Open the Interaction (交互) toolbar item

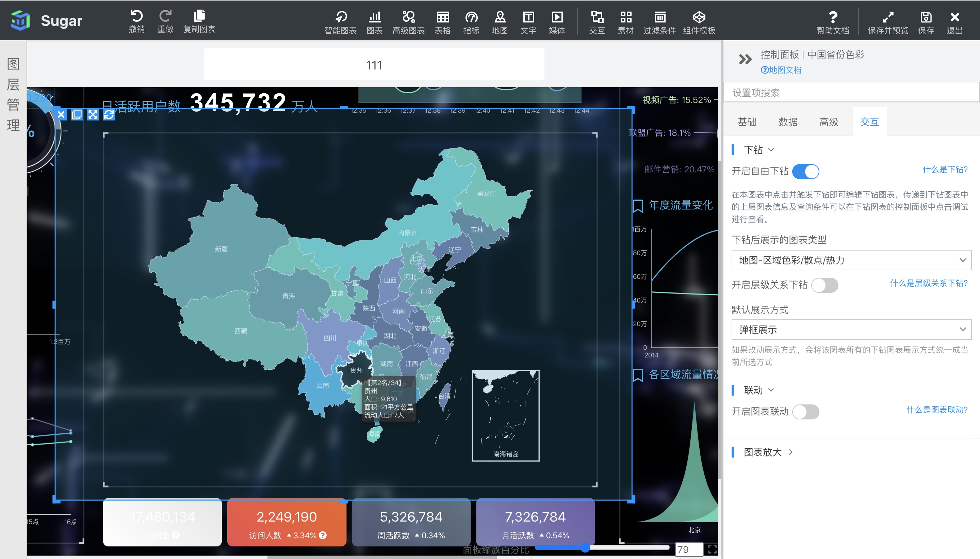[x=597, y=22]
